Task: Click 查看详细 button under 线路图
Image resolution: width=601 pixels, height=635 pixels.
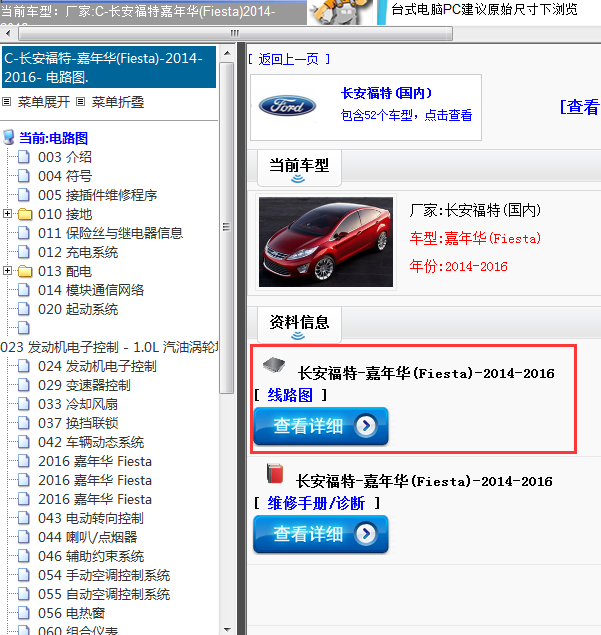Action: point(321,426)
